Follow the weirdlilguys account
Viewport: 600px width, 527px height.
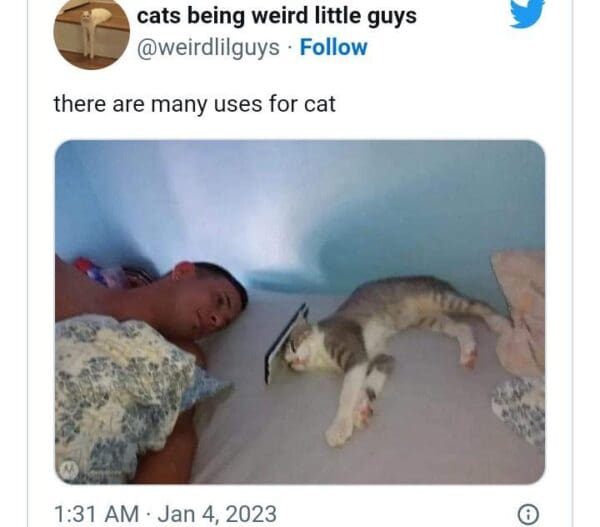333,47
